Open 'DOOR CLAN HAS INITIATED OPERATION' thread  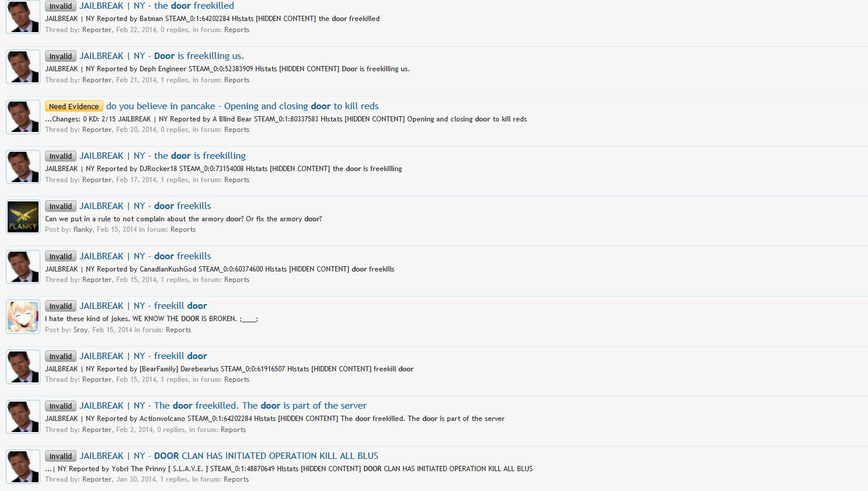[x=229, y=456]
